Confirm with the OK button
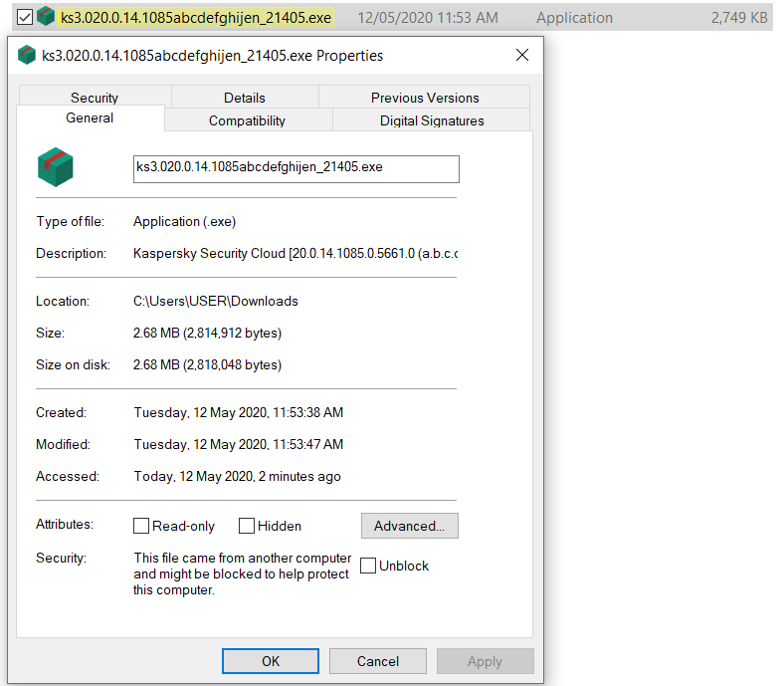Screen dimensions: 784x686 pyautogui.click(x=271, y=661)
